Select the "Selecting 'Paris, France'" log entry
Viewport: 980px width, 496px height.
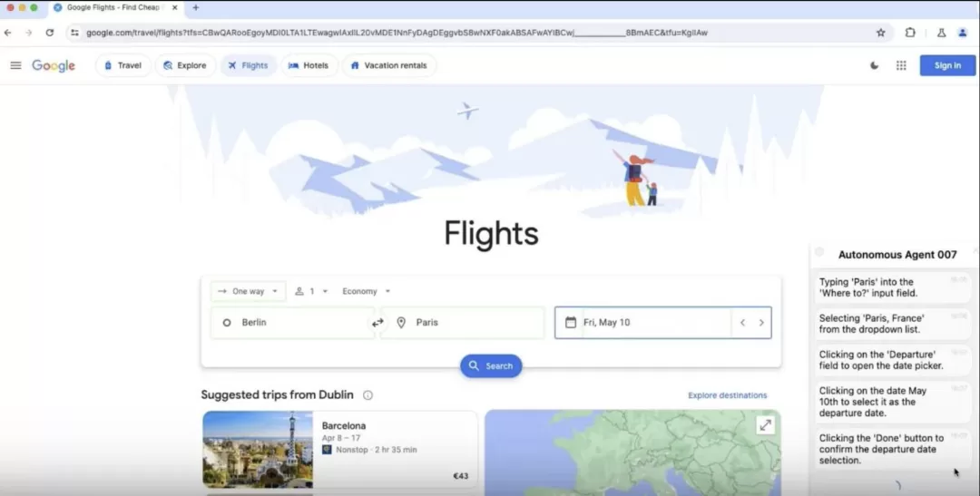(892, 324)
